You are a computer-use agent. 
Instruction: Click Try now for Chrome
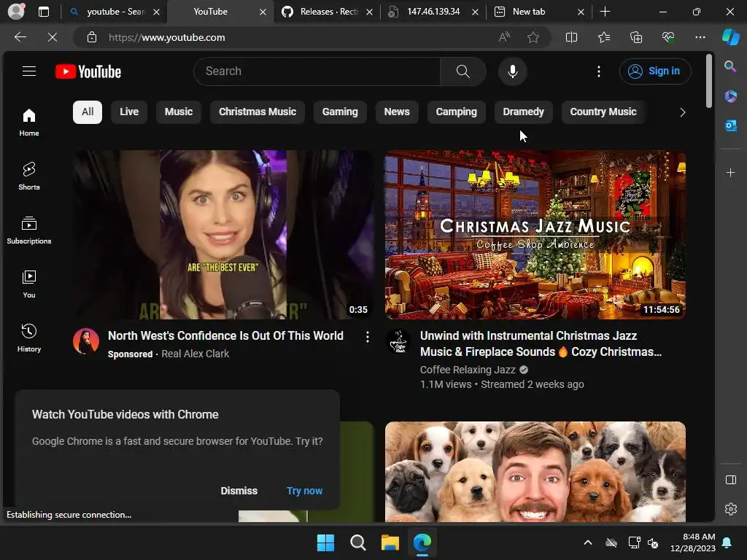[x=304, y=491]
